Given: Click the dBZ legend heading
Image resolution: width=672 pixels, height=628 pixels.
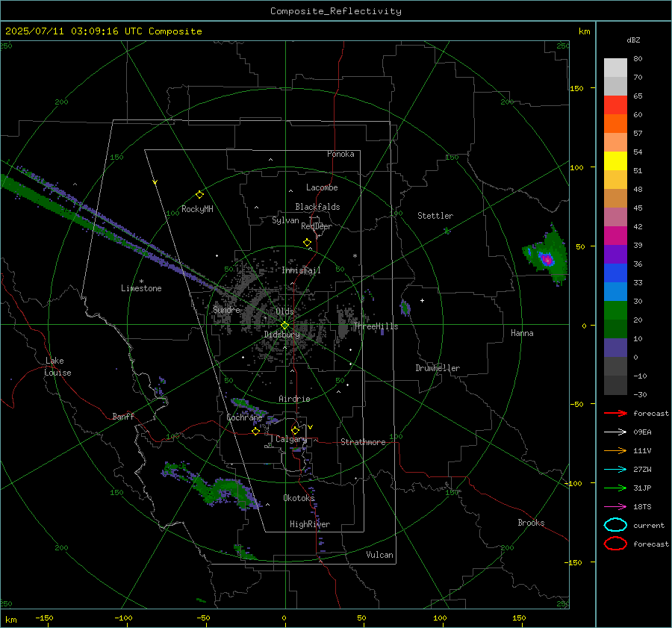Looking at the screenshot, I should [633, 40].
